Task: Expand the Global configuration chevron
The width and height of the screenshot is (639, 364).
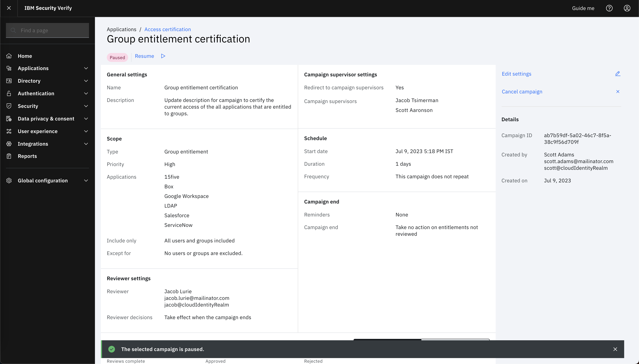Action: click(x=86, y=181)
